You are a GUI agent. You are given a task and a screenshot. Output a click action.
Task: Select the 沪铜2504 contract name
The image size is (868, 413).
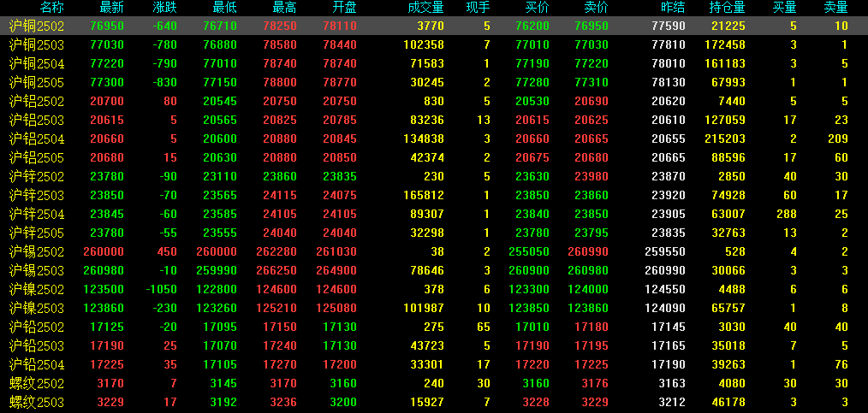tap(37, 63)
